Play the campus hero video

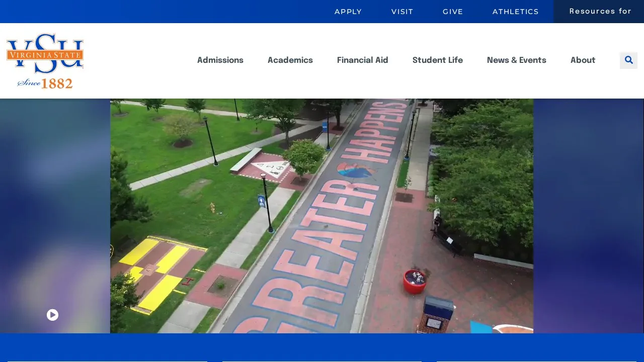coord(52,315)
